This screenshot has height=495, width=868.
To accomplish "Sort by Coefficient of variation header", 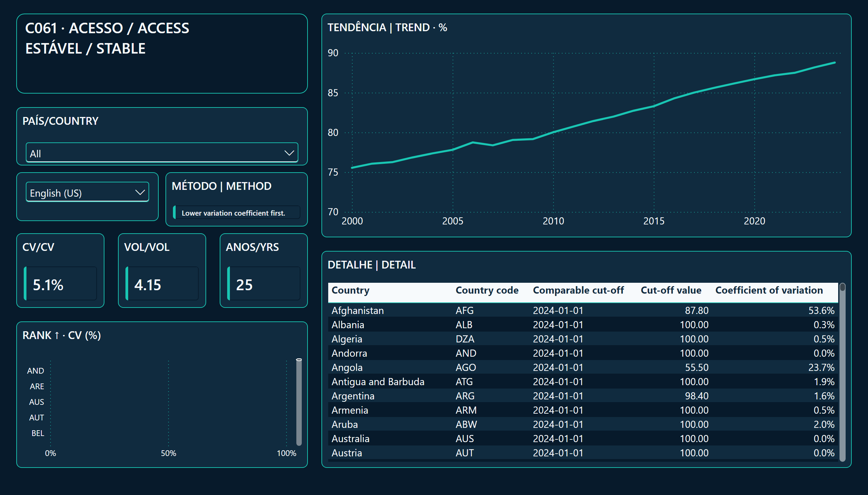I will [x=769, y=290].
